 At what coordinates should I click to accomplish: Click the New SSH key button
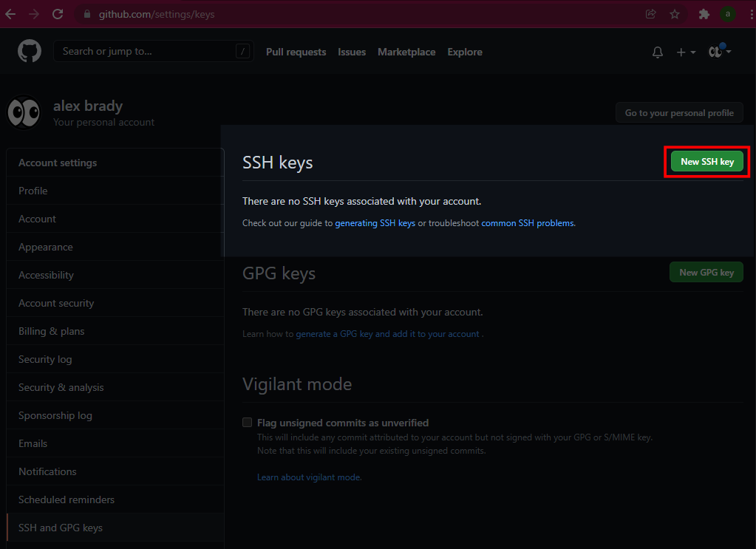click(x=706, y=162)
